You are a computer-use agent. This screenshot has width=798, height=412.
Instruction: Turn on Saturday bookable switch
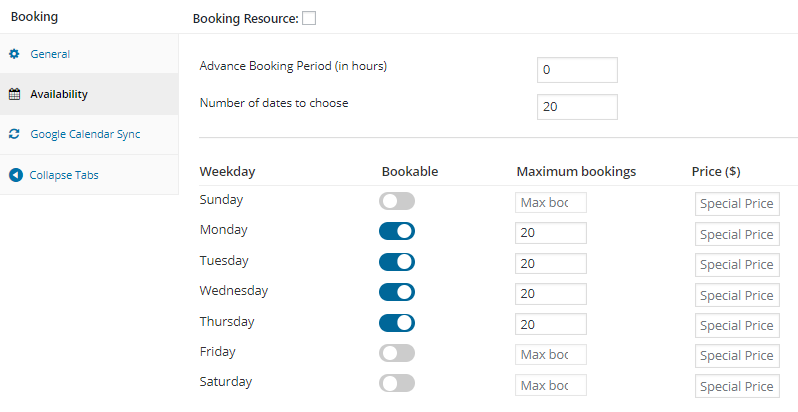pos(396,383)
